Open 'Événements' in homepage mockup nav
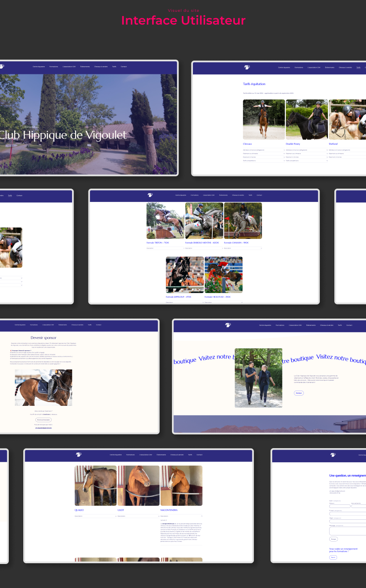Screen dimensions: 366x588 [85, 67]
